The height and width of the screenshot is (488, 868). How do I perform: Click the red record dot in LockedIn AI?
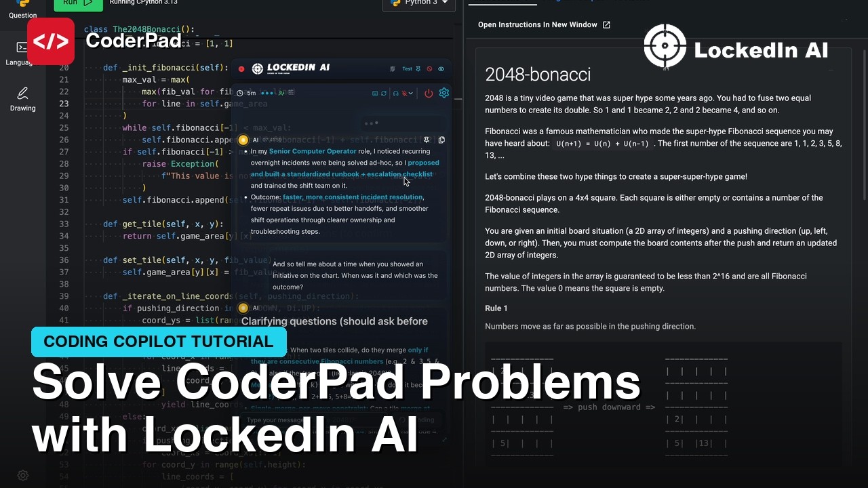point(241,69)
